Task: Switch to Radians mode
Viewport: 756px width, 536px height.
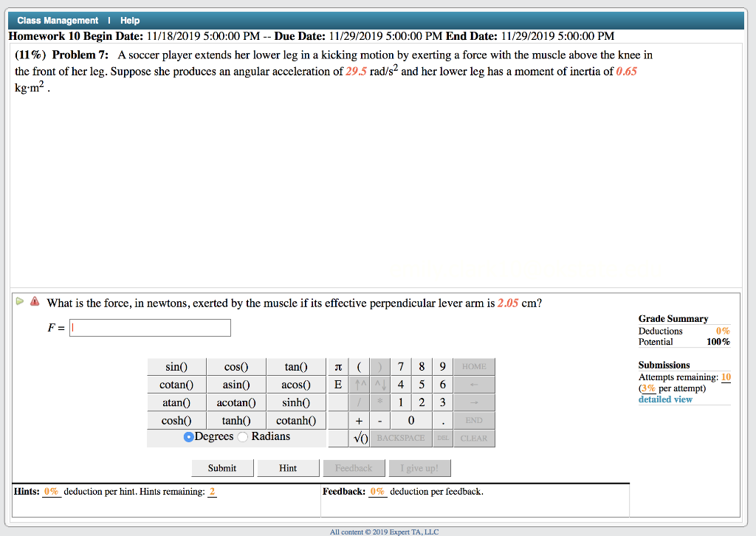Action: [241, 436]
